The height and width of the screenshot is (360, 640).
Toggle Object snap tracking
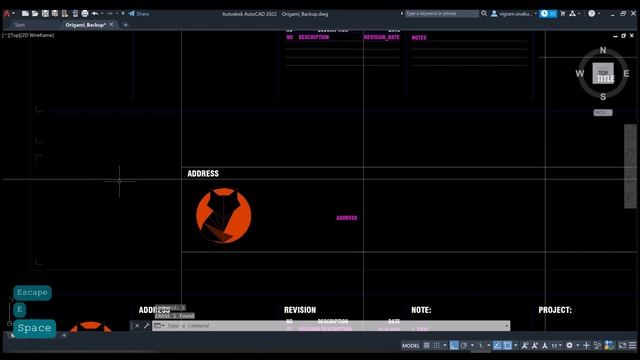[x=497, y=346]
